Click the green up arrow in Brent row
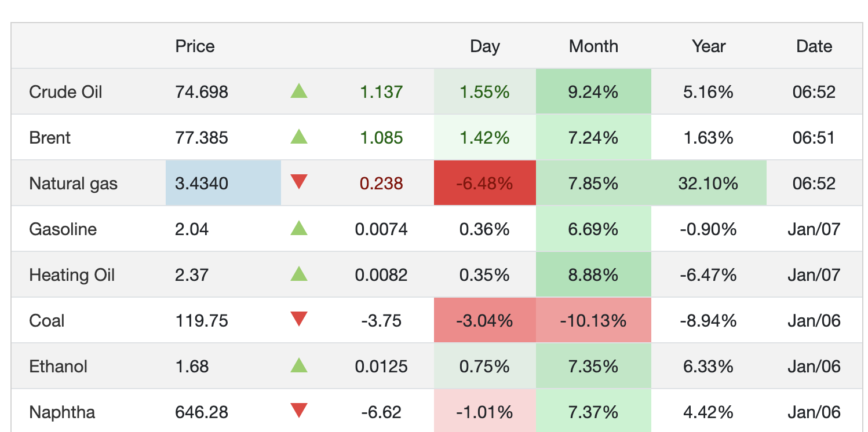This screenshot has height=432, width=868. coord(299,137)
